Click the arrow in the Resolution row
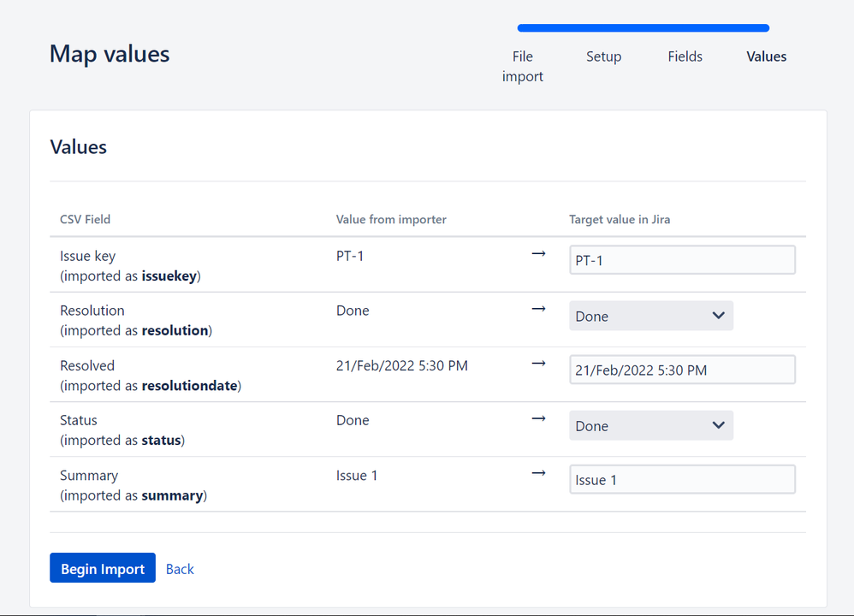The width and height of the screenshot is (854, 616). 538,309
